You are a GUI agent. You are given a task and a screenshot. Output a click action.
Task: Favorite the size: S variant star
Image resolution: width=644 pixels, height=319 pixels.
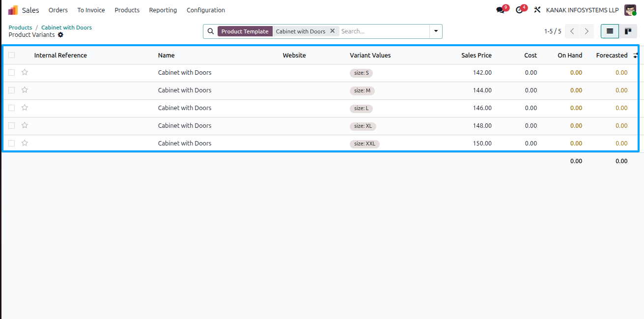[x=25, y=72]
